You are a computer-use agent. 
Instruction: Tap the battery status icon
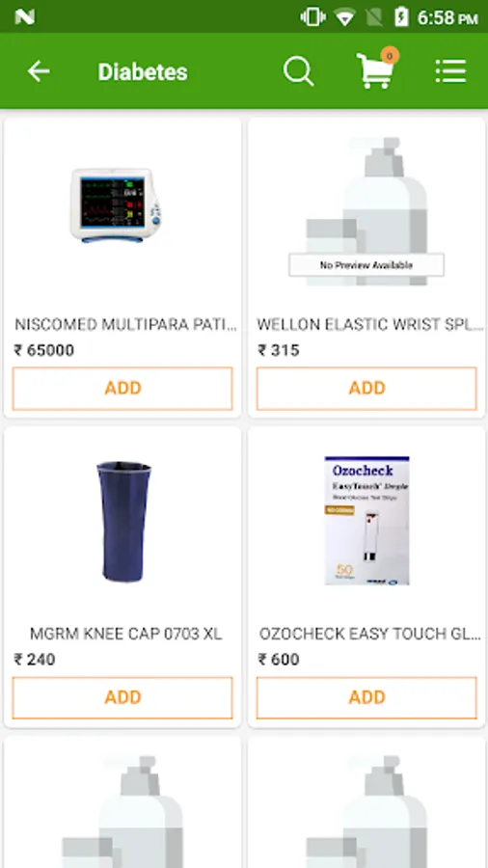[x=402, y=17]
